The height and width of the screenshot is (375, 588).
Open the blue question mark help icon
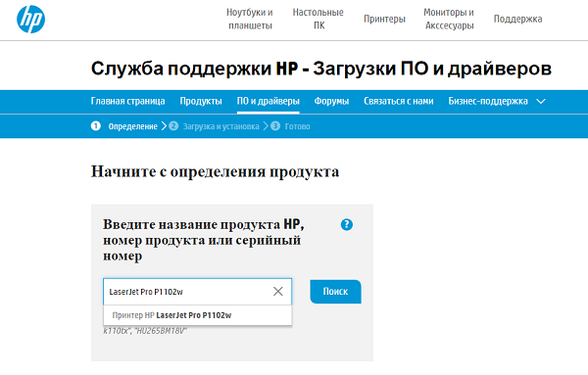tap(347, 225)
